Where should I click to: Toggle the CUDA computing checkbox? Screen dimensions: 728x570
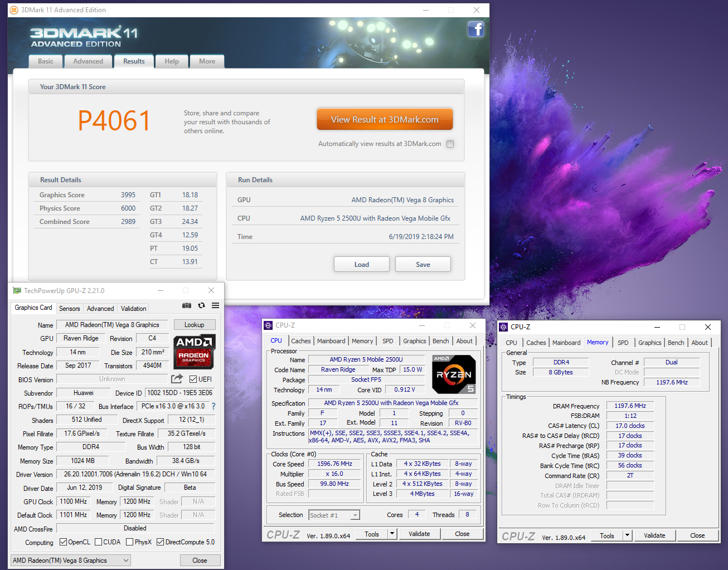pos(98,542)
